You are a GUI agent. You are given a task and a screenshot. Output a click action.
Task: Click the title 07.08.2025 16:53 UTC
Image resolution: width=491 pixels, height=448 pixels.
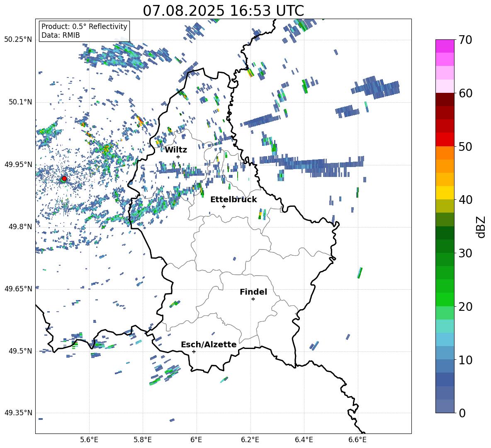224,11
